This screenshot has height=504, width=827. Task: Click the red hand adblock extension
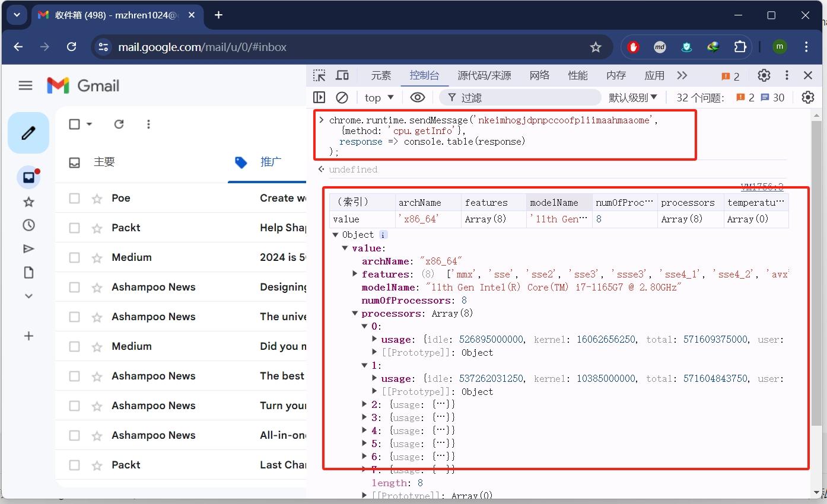tap(634, 47)
